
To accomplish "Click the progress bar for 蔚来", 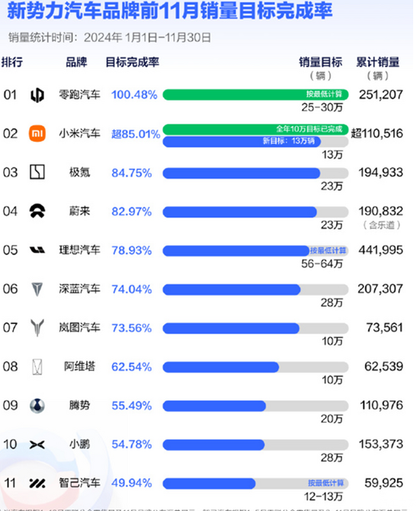I will point(255,212).
